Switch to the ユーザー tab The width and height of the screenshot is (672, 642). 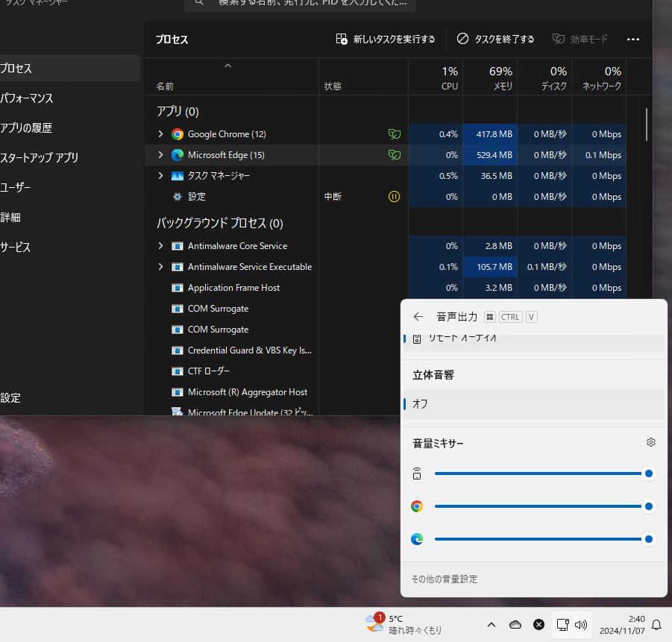pyautogui.click(x=70, y=187)
